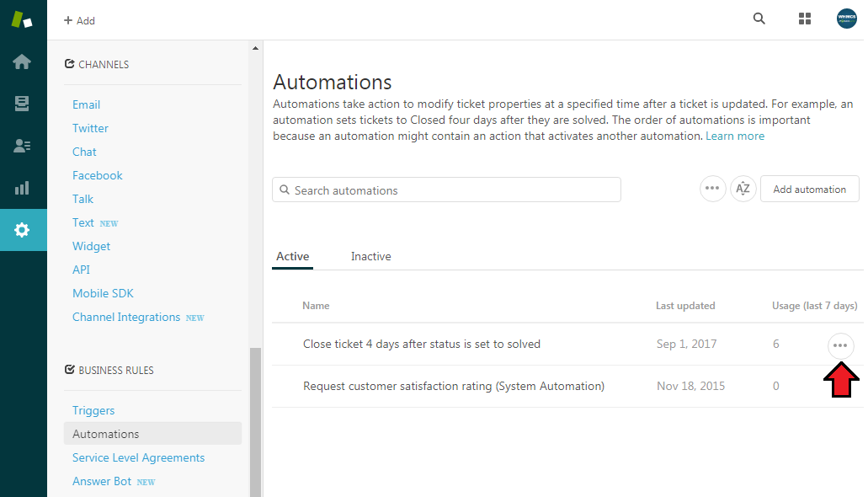The image size is (868, 497).
Task: Open options menu for Close ticket automation
Action: click(840, 345)
